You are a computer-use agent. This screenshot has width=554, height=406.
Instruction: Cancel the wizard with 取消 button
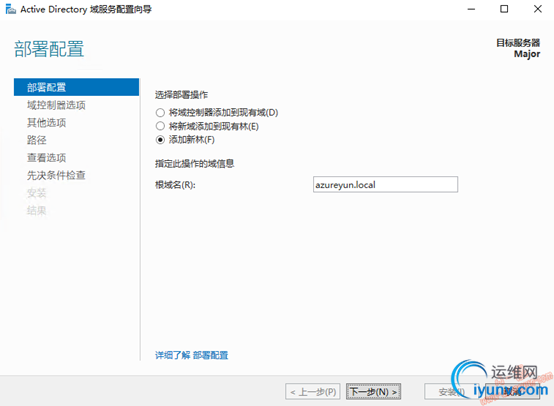[x=513, y=392]
